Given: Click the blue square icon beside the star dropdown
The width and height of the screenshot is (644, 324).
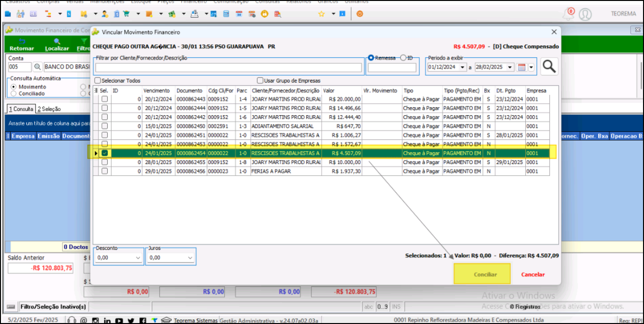Looking at the screenshot, I should [x=342, y=14].
